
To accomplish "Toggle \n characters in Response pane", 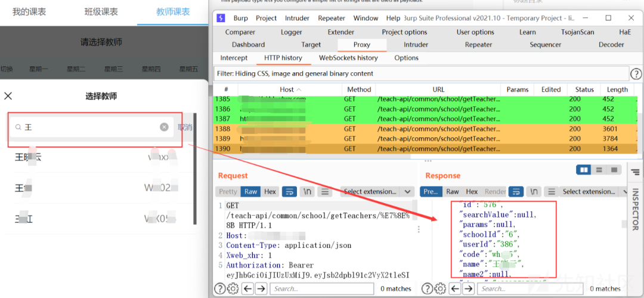I will coord(534,191).
